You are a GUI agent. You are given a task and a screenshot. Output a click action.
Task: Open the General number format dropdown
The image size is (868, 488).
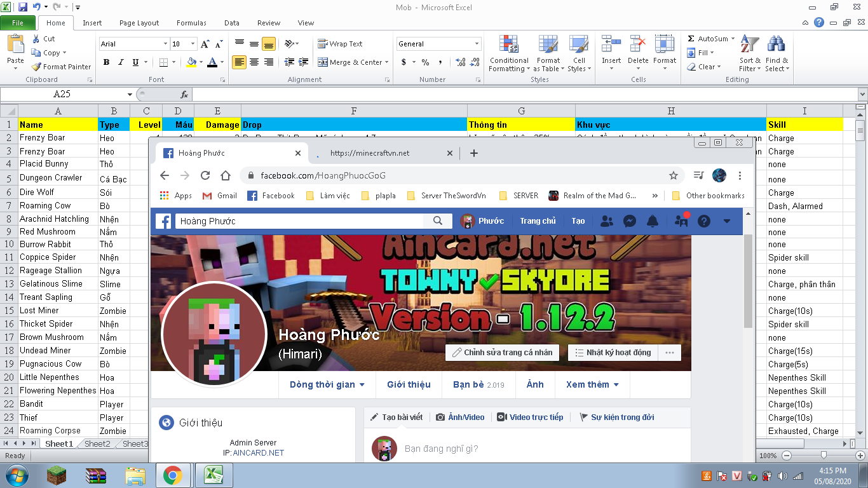pyautogui.click(x=477, y=44)
